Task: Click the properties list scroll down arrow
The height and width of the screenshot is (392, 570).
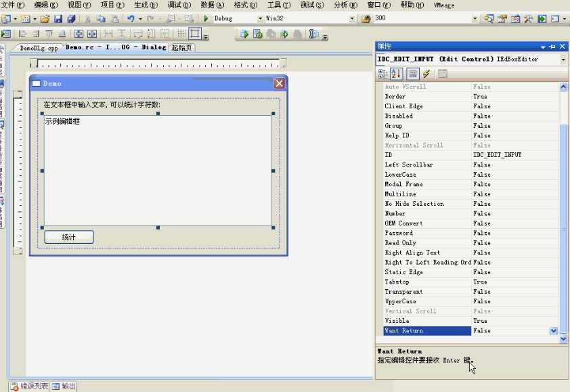Action: coord(563,339)
